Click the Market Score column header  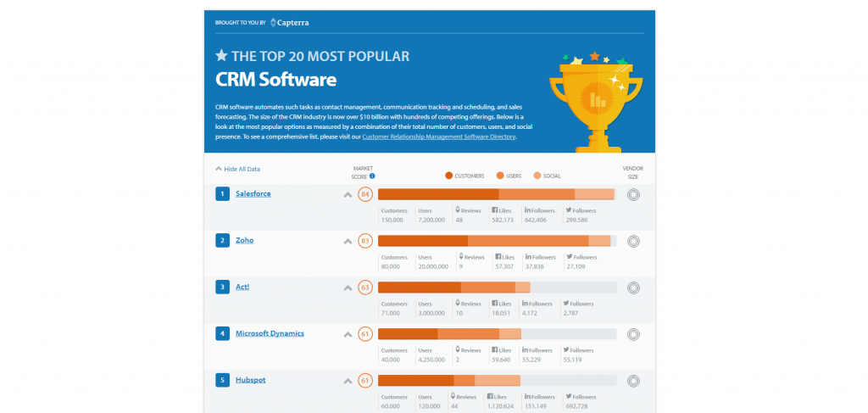pyautogui.click(x=363, y=173)
